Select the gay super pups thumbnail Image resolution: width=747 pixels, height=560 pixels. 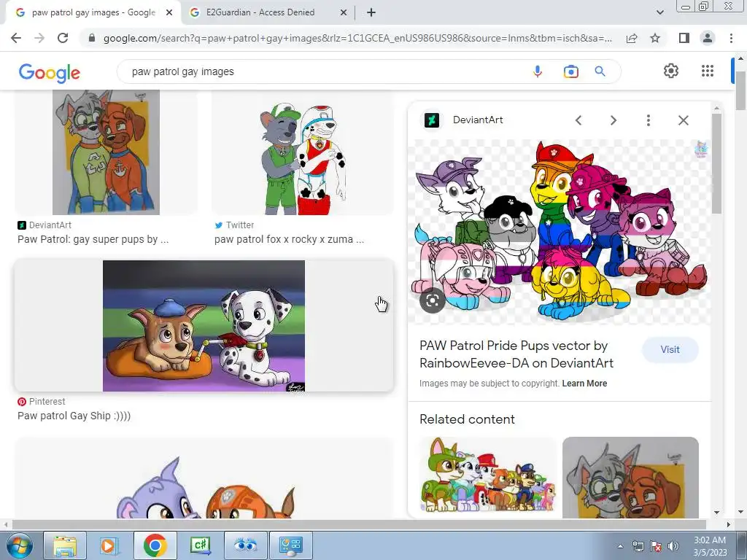click(x=106, y=152)
